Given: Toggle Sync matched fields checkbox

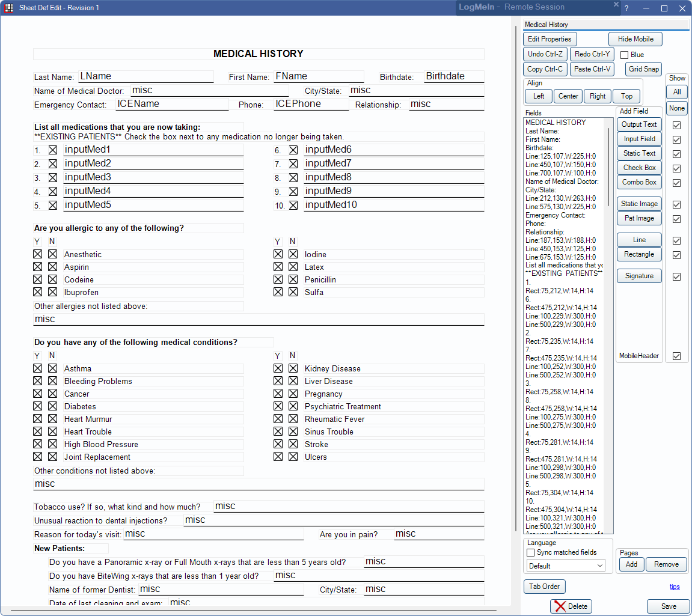Looking at the screenshot, I should click(x=530, y=552).
